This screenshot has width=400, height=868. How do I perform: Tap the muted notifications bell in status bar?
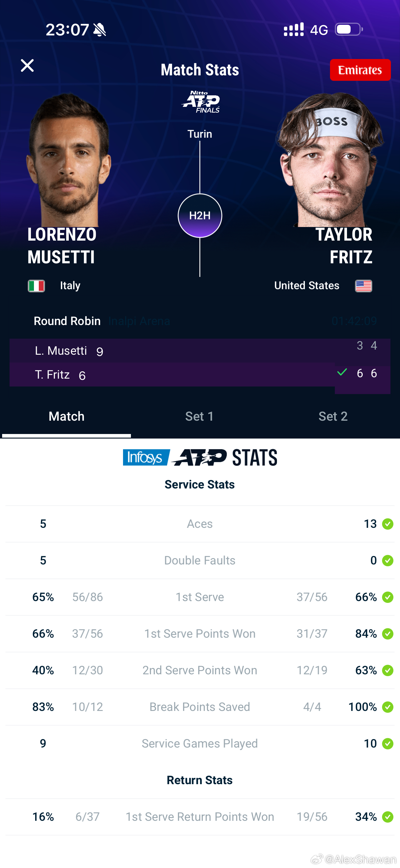tap(99, 30)
